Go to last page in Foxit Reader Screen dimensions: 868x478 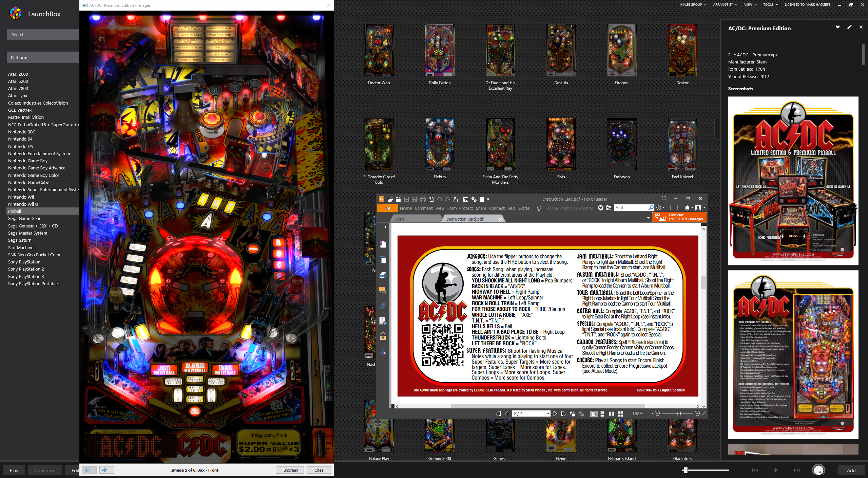(x=563, y=413)
